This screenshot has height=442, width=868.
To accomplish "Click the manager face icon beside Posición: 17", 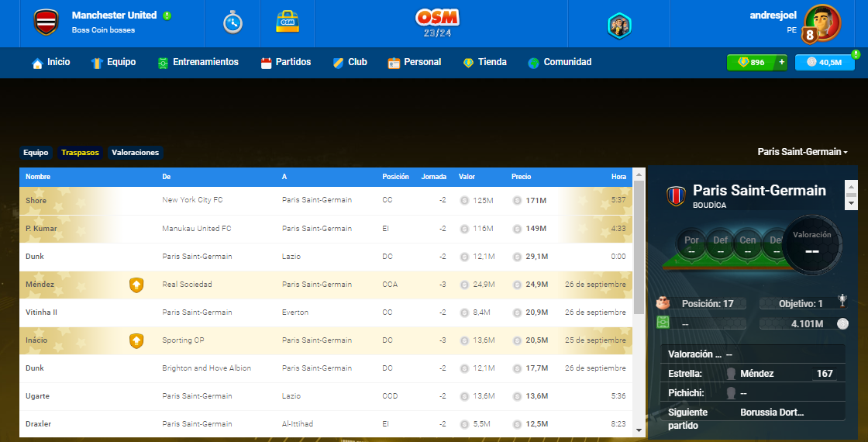I will [663, 303].
